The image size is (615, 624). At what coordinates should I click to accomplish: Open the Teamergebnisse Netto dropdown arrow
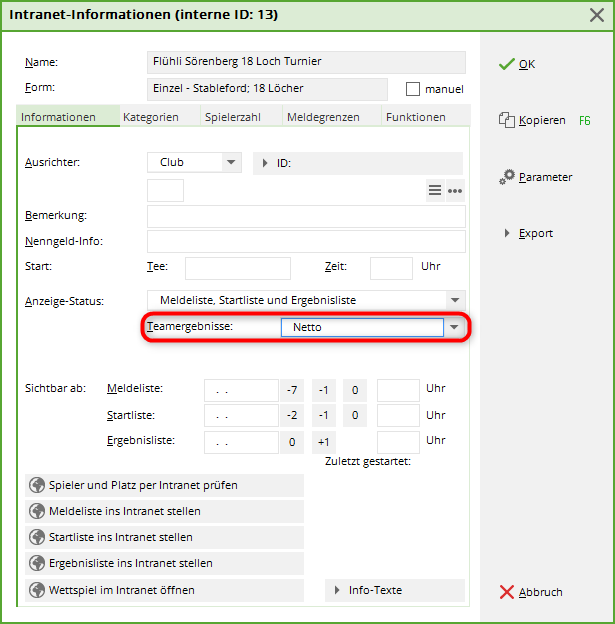454,327
